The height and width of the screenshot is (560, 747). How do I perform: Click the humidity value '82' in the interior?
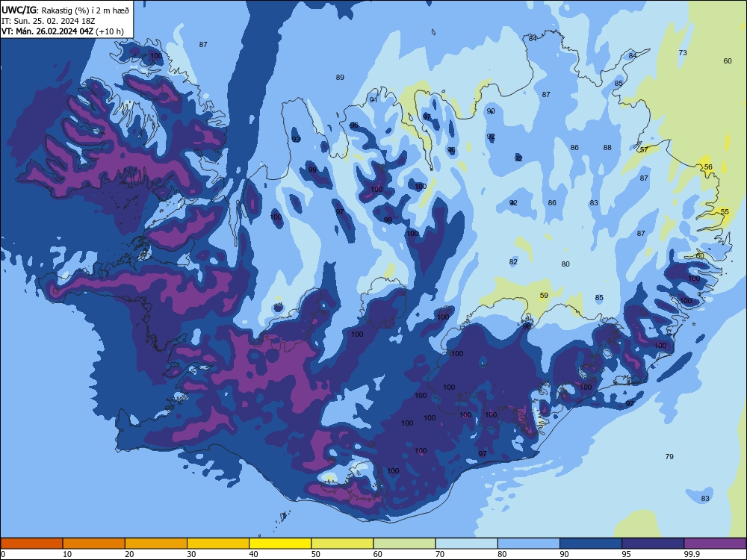(513, 262)
